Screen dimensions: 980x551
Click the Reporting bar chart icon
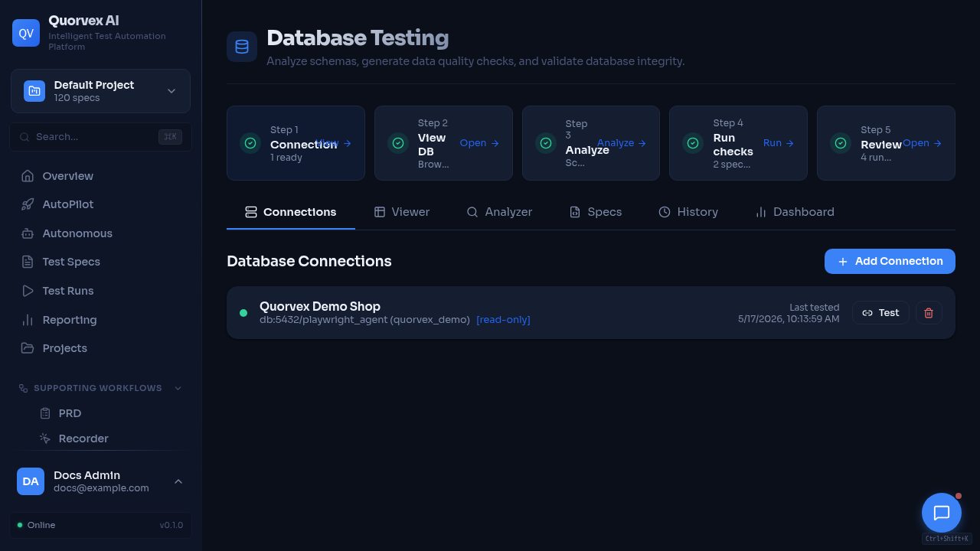[28, 320]
